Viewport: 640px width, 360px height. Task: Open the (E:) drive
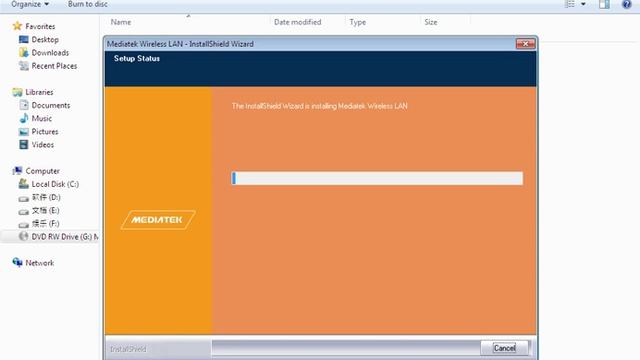coord(45,210)
